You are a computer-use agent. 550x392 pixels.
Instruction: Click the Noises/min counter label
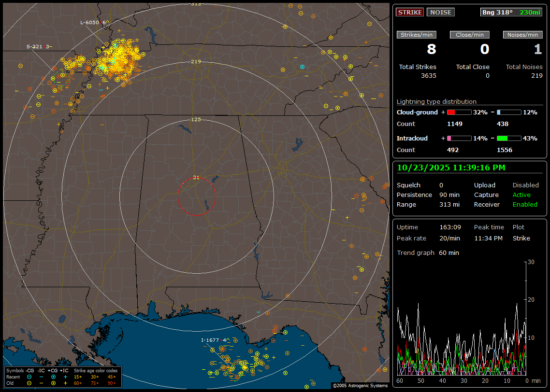point(523,35)
